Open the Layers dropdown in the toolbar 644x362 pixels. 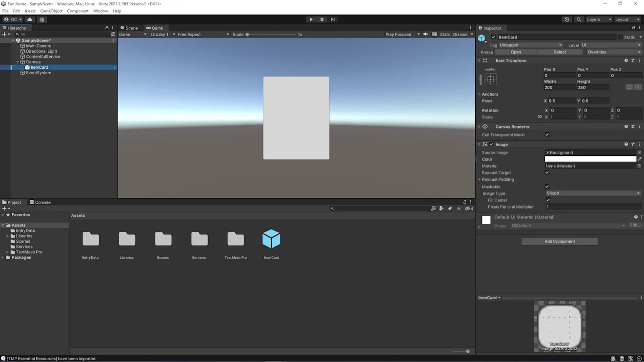[599, 19]
